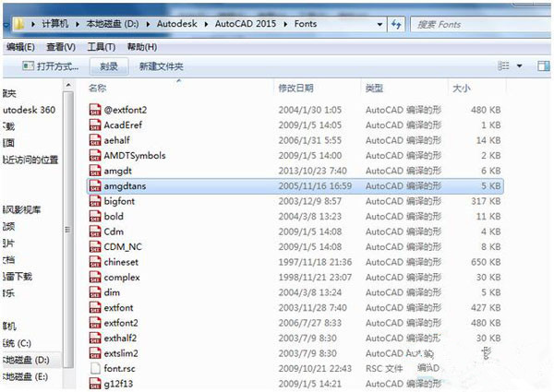Click the font.rsc blank file icon
This screenshot has height=392, width=554.
tap(95, 368)
